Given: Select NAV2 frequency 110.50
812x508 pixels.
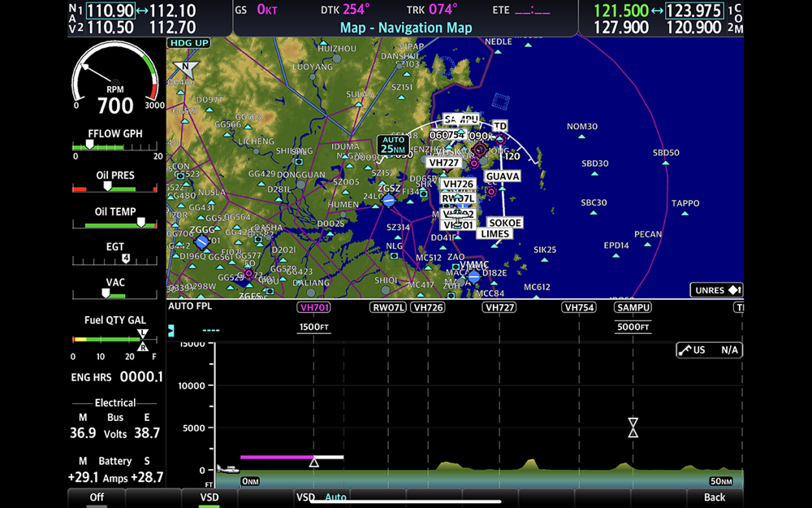Looking at the screenshot, I should click(110, 27).
